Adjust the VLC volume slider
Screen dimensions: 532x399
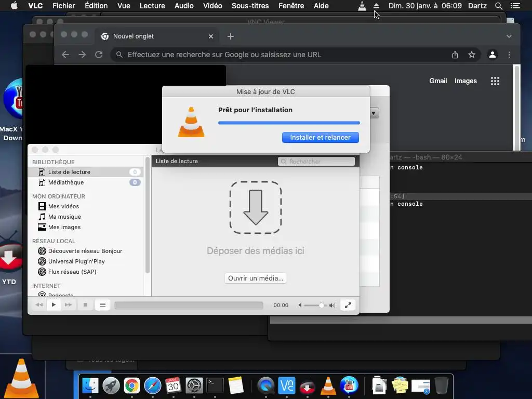pos(314,305)
